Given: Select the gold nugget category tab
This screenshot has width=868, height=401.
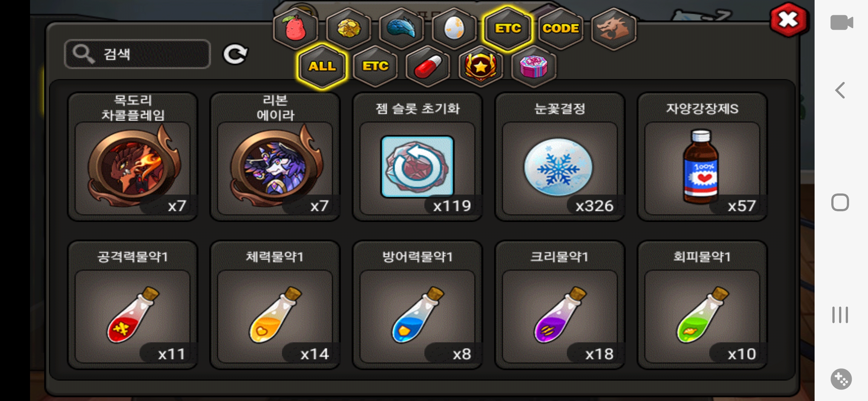Looking at the screenshot, I should click(349, 29).
